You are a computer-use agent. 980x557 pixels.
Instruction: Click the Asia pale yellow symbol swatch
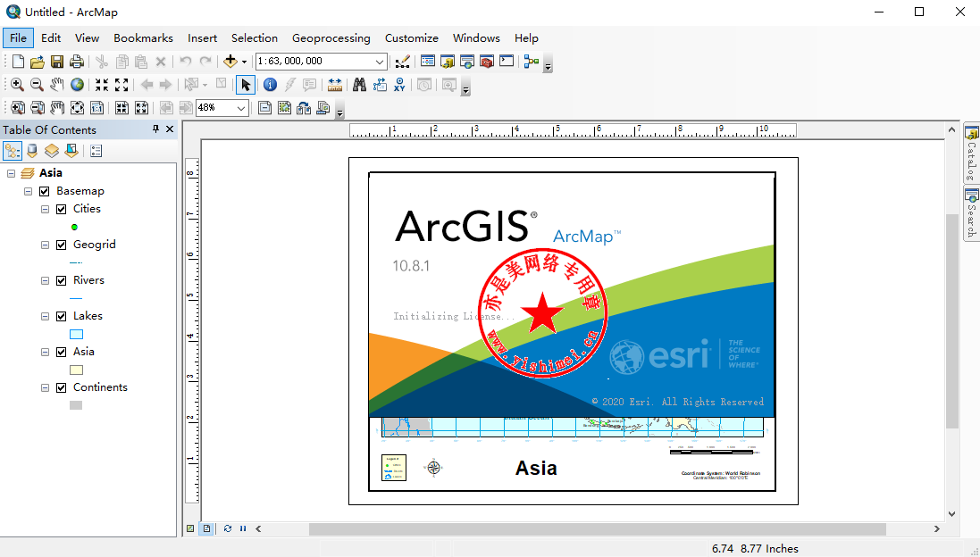(76, 370)
